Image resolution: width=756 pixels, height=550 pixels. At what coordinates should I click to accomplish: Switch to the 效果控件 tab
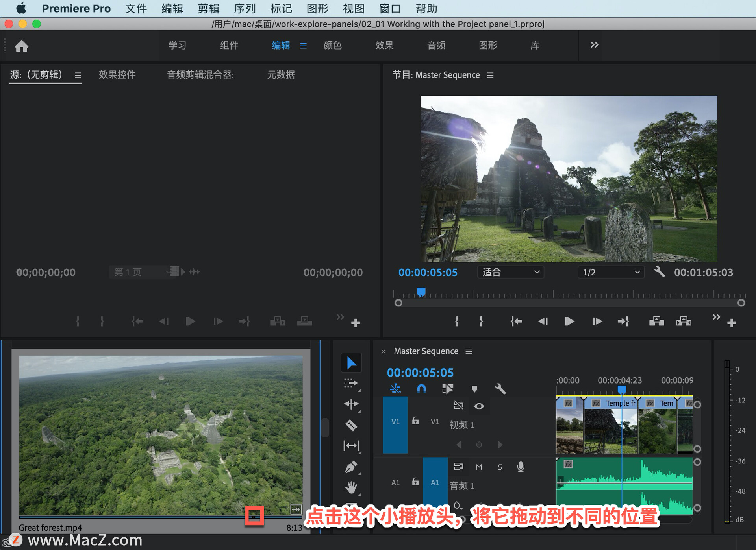click(x=117, y=75)
